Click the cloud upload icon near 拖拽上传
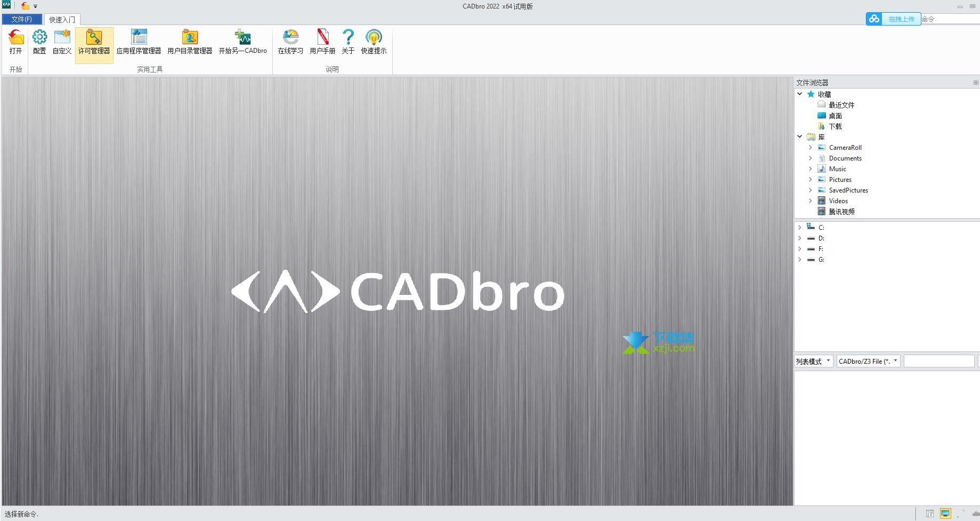Image resolution: width=980 pixels, height=521 pixels. (x=874, y=19)
